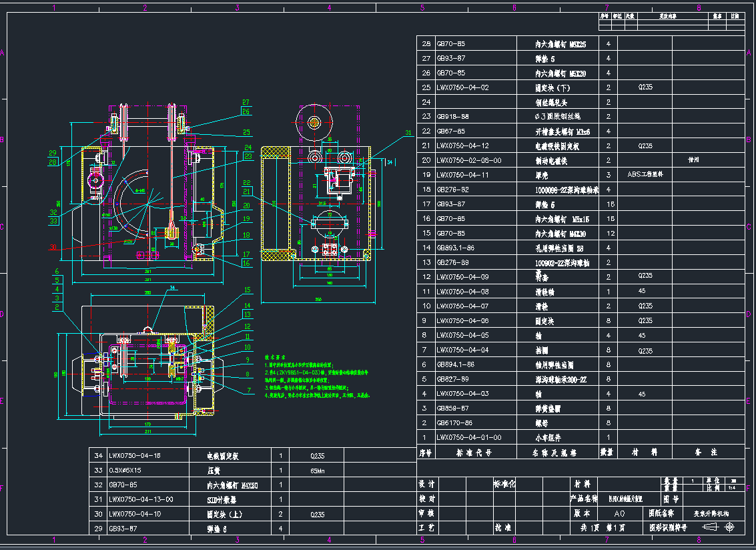Click part balloon number 27

point(245,101)
